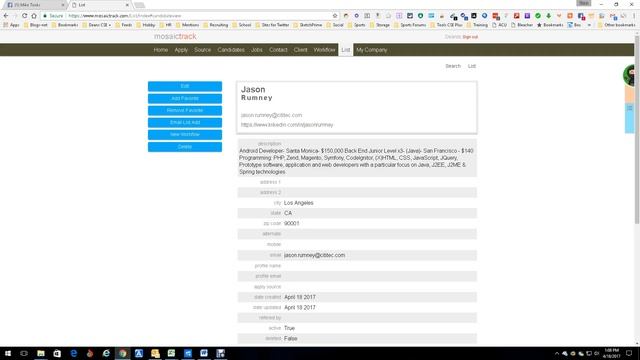The width and height of the screenshot is (640, 360).
Task: Open the Workflow menu item
Action: pos(324,50)
